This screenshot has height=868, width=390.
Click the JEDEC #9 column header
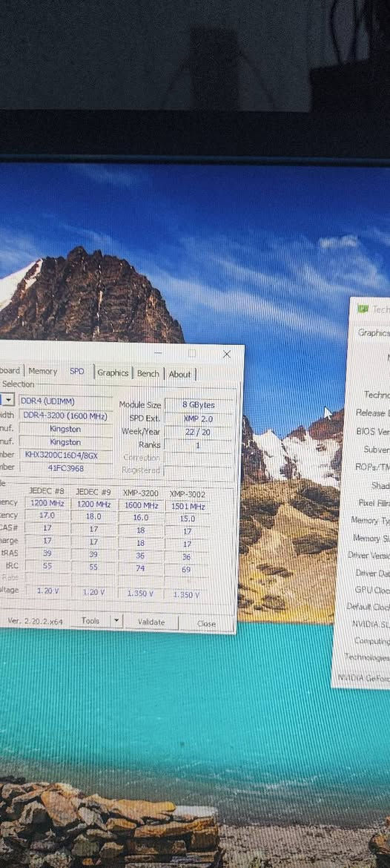click(x=93, y=492)
